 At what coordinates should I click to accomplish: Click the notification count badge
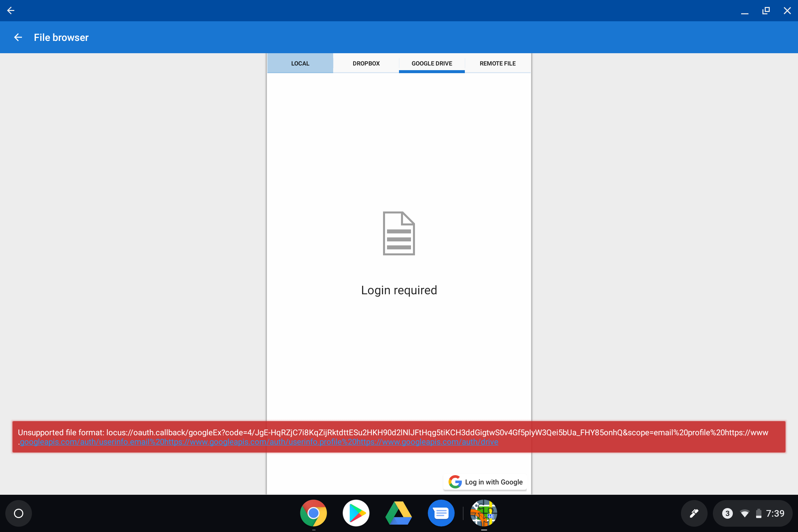727,513
